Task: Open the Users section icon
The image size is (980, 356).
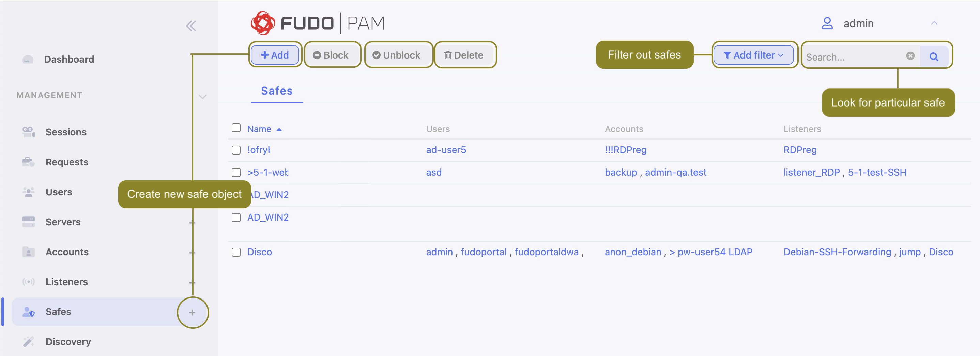Action: pos(28,192)
